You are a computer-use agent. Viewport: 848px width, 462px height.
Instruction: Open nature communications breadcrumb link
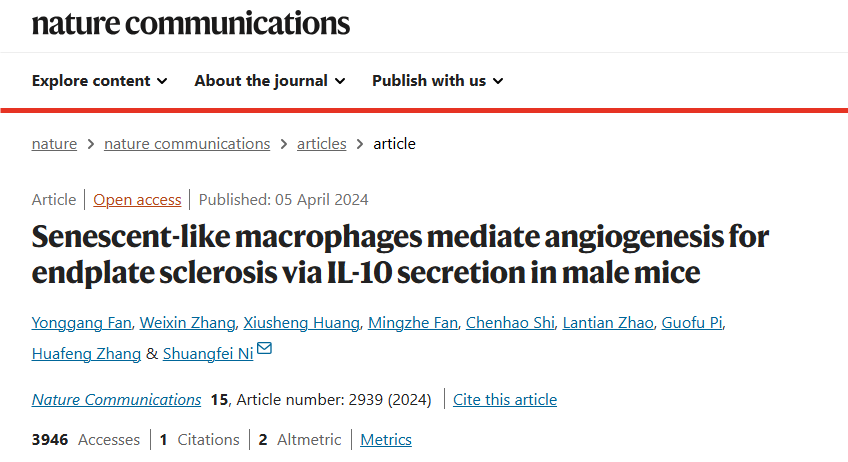pyautogui.click(x=187, y=143)
